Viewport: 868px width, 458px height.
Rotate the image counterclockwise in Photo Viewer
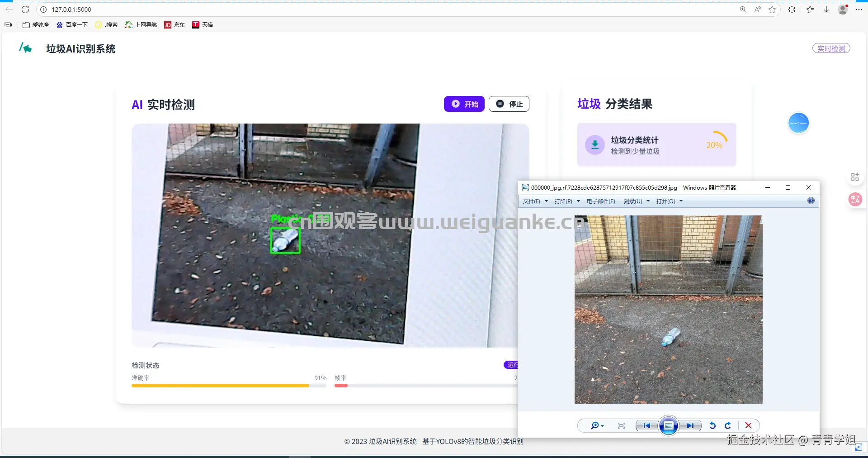(712, 425)
